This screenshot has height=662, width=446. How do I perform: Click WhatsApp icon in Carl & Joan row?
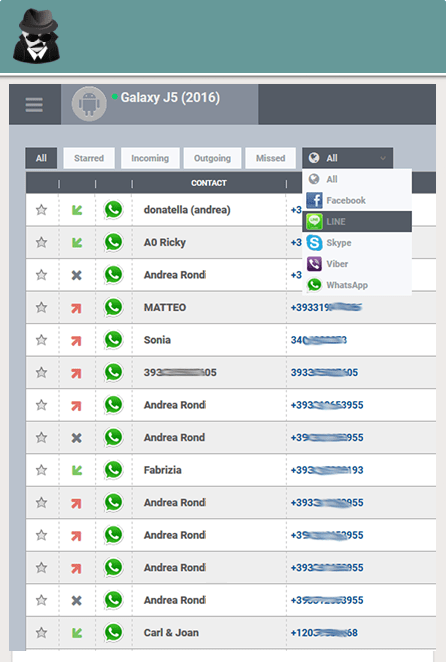pos(114,632)
